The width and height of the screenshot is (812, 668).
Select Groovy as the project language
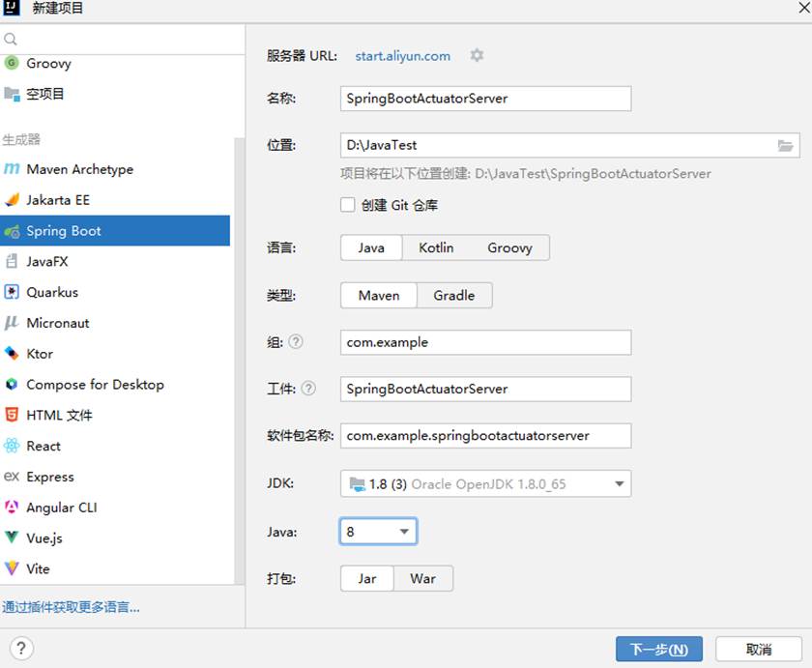point(509,247)
